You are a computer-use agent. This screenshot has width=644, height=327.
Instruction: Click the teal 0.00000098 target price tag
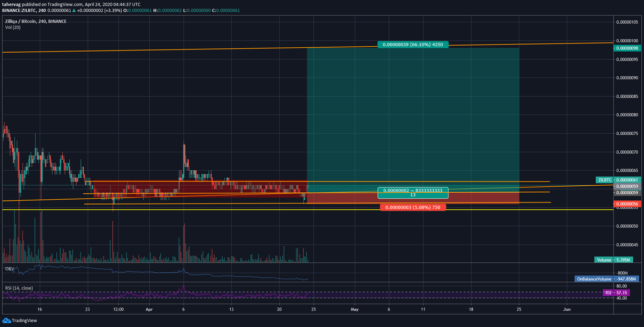[x=627, y=48]
